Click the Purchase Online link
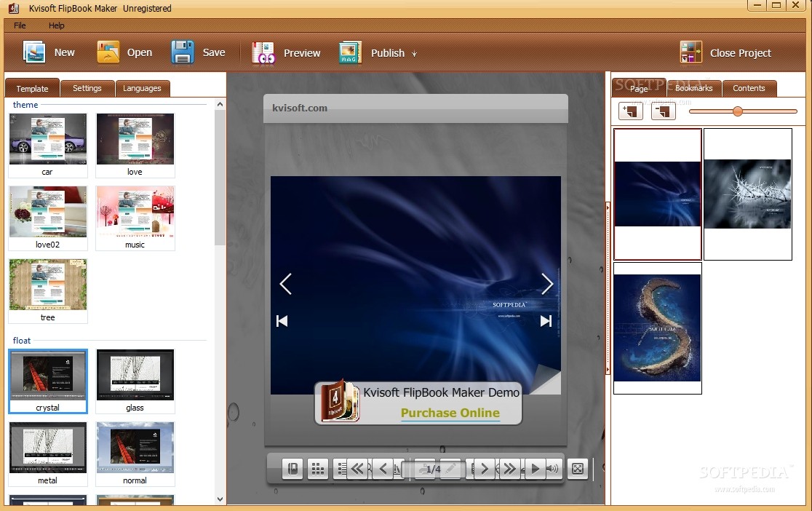The height and width of the screenshot is (511, 812). (450, 413)
